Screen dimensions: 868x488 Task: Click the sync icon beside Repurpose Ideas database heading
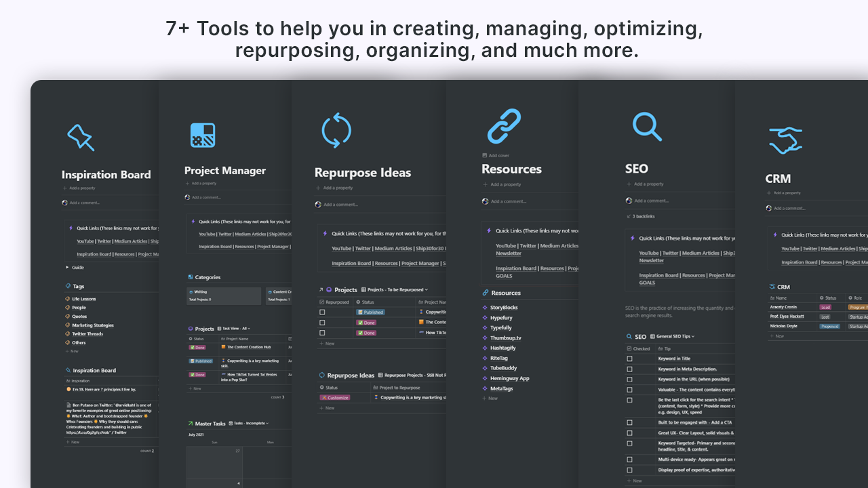[322, 375]
